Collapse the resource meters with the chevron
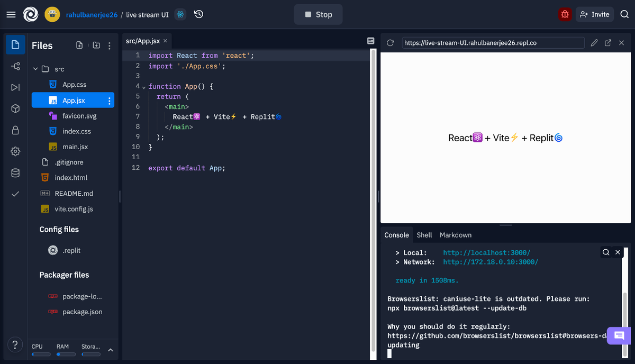Viewport: 635px width, 364px height. pyautogui.click(x=110, y=350)
